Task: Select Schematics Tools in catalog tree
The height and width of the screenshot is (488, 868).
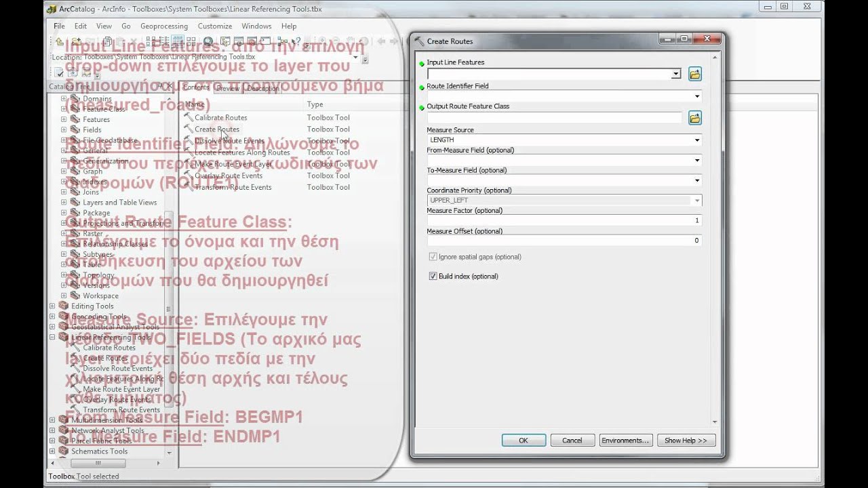Action: point(99,451)
